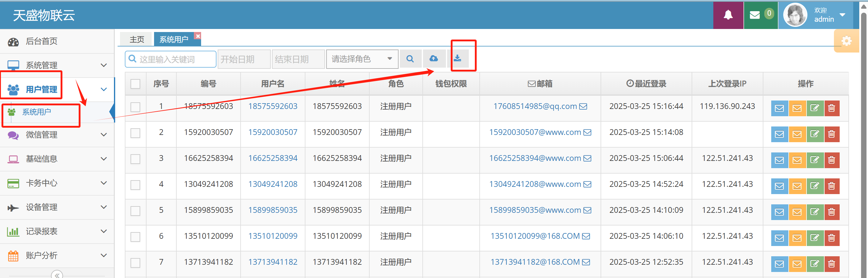Screen dimensions: 868x278
Task: Click the 账户分析 calendar icon
Action: [13, 256]
